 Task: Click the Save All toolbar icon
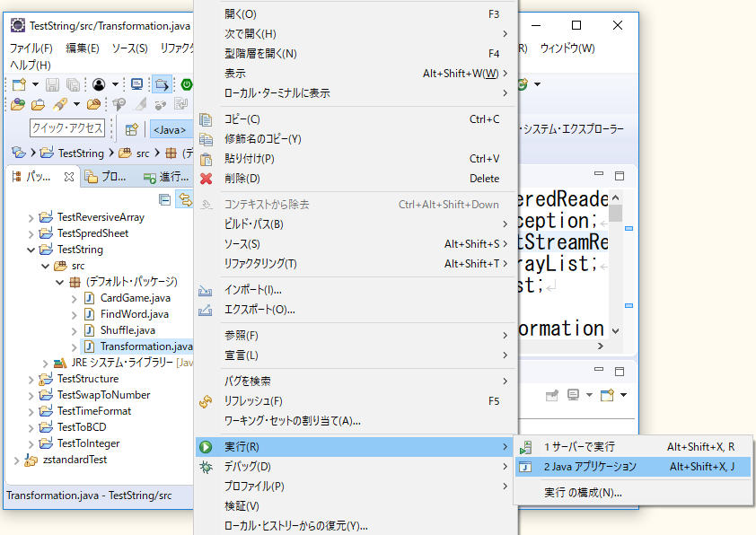pos(73,85)
